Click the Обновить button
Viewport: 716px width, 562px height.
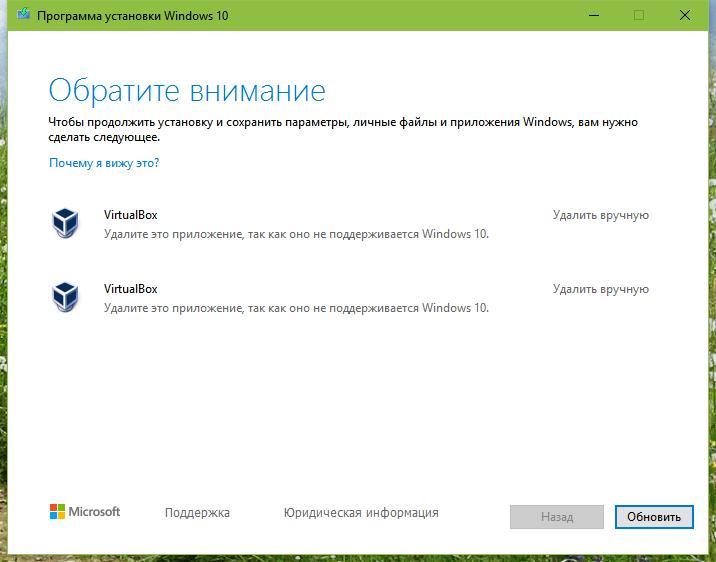pos(654,517)
